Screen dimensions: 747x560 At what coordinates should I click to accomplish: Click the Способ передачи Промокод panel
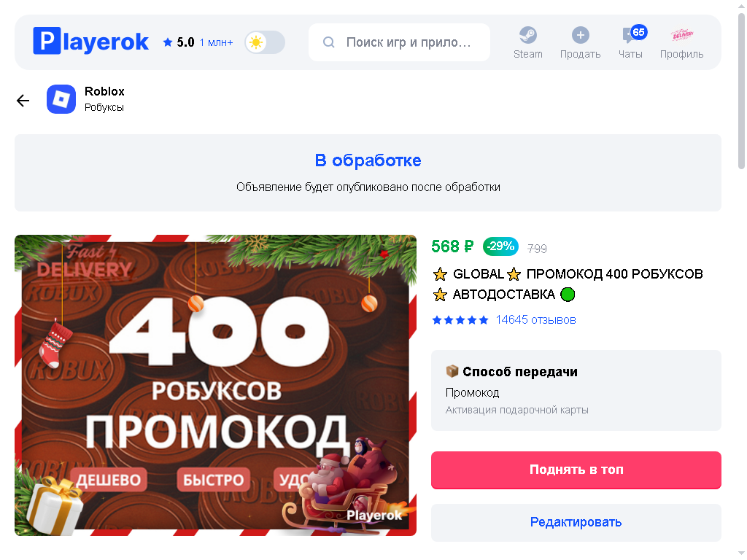[x=576, y=391]
